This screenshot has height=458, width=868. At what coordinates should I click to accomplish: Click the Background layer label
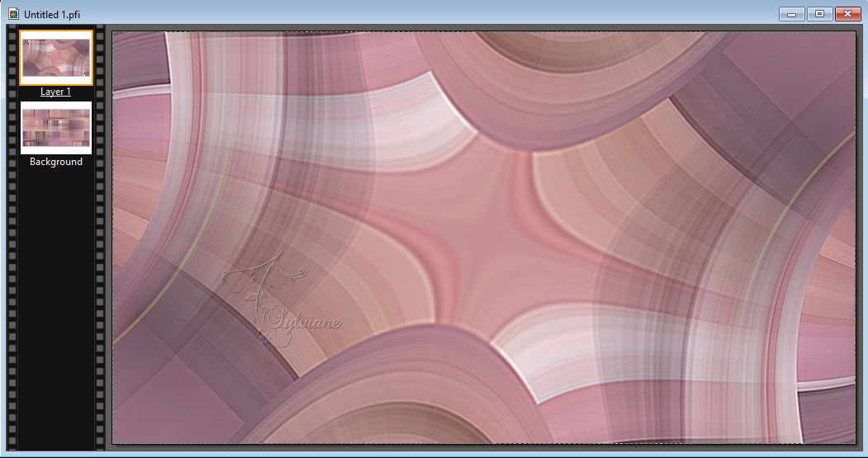point(56,162)
